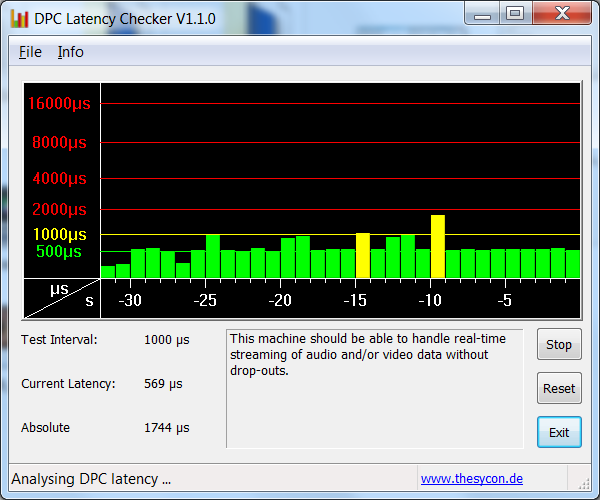The width and height of the screenshot is (600, 500).
Task: Click the 16000µs axis label
Action: tap(59, 103)
